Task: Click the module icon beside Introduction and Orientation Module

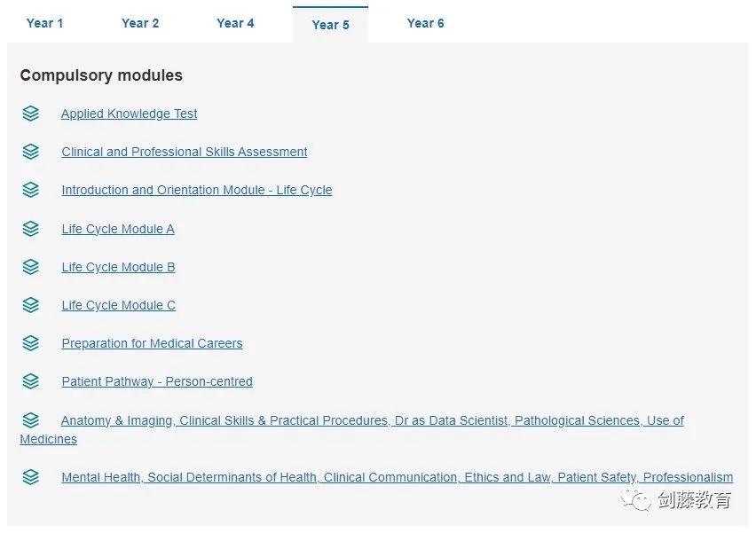Action: [31, 190]
